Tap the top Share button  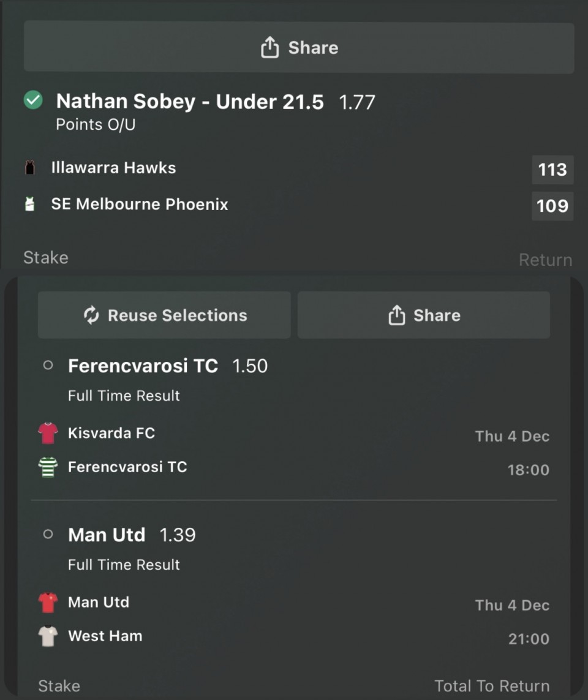[x=299, y=48]
